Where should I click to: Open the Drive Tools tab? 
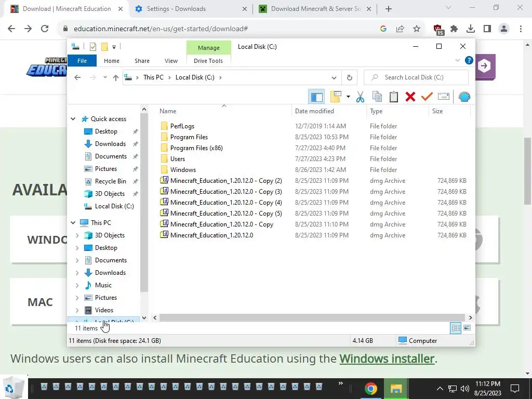pyautogui.click(x=208, y=61)
